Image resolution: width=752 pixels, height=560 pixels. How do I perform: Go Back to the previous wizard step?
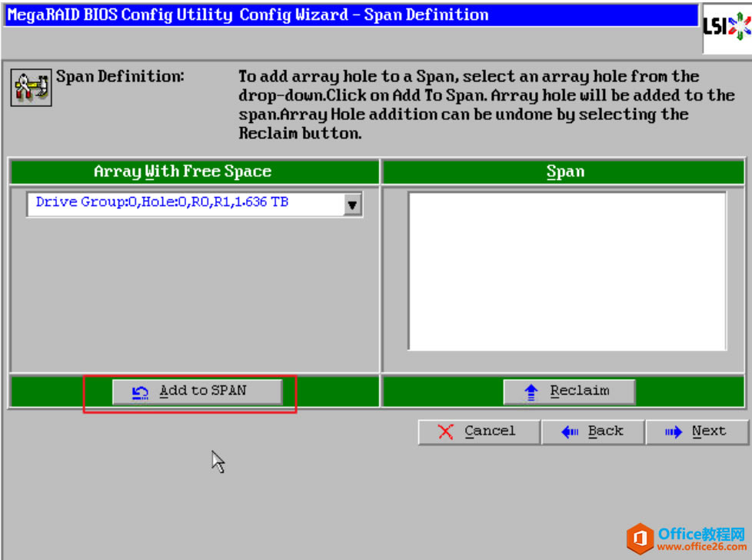593,432
